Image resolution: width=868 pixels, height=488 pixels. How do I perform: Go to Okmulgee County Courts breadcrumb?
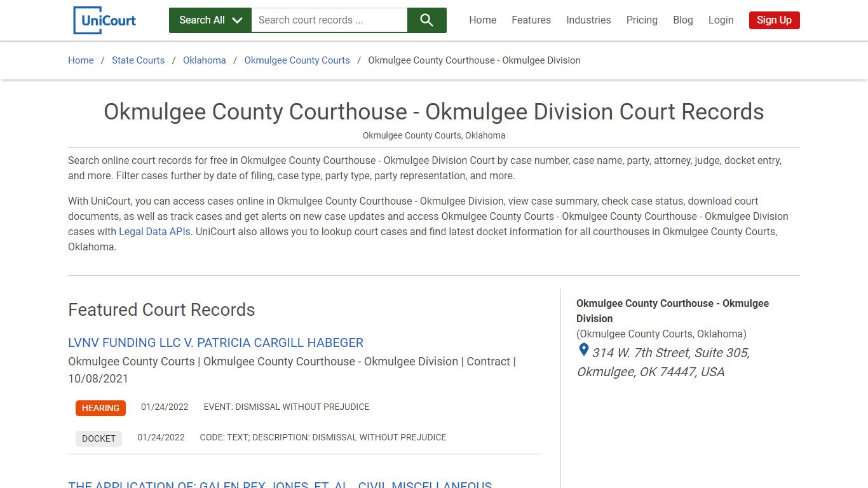pyautogui.click(x=297, y=60)
